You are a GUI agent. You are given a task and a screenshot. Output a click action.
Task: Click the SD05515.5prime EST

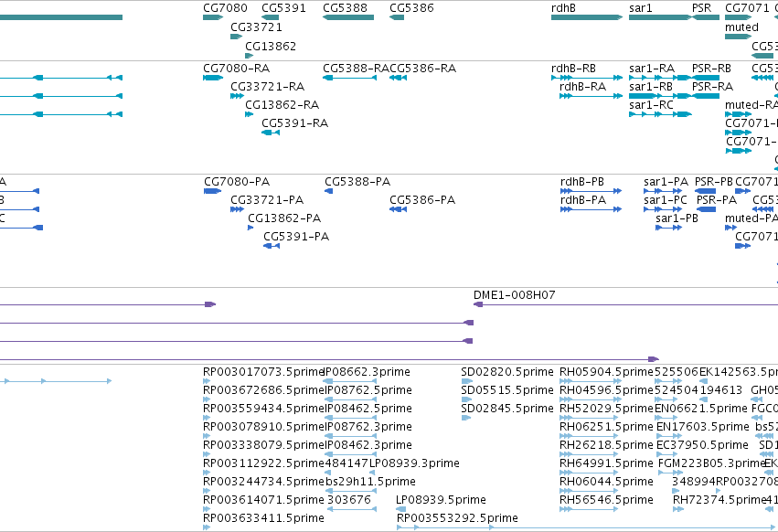click(x=466, y=399)
